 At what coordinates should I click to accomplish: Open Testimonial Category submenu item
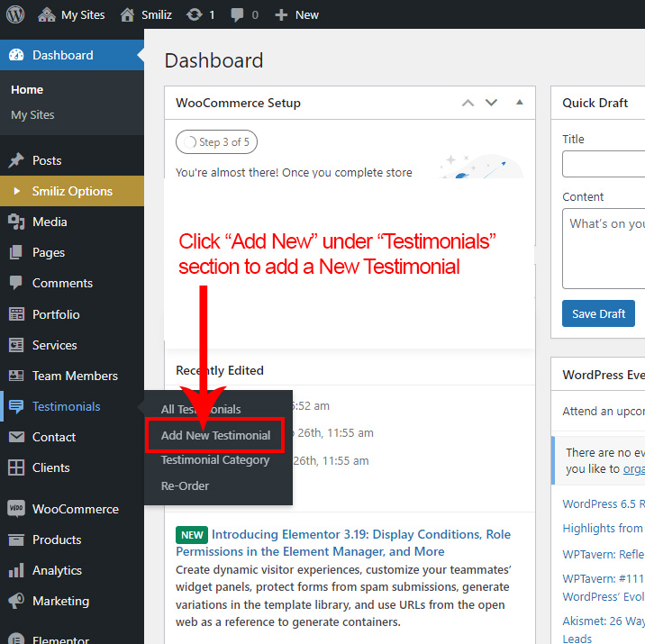[215, 460]
